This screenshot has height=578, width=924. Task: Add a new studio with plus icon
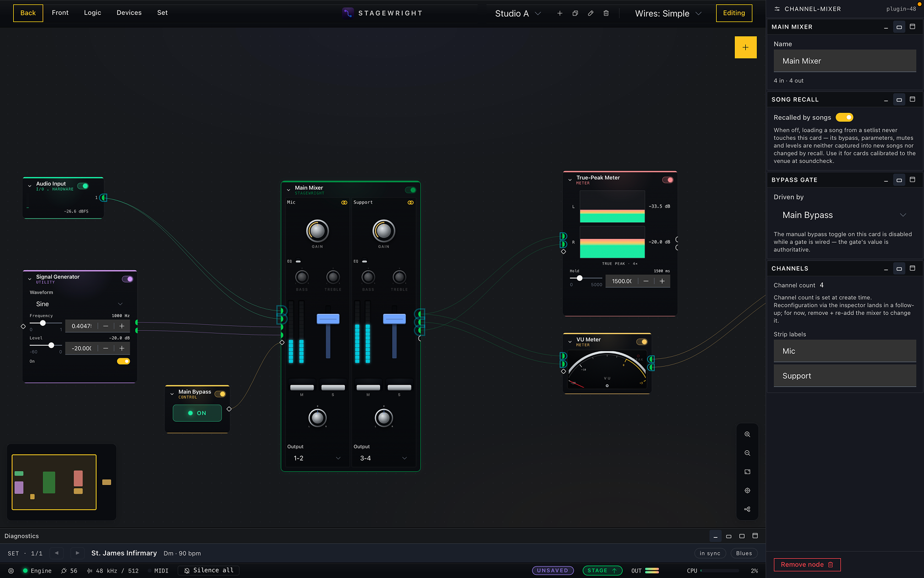559,13
